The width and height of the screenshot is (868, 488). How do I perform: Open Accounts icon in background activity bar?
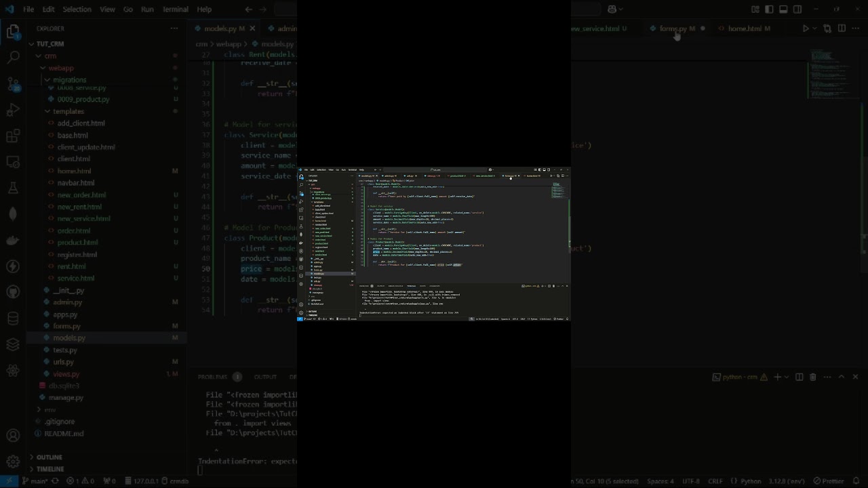(x=13, y=436)
